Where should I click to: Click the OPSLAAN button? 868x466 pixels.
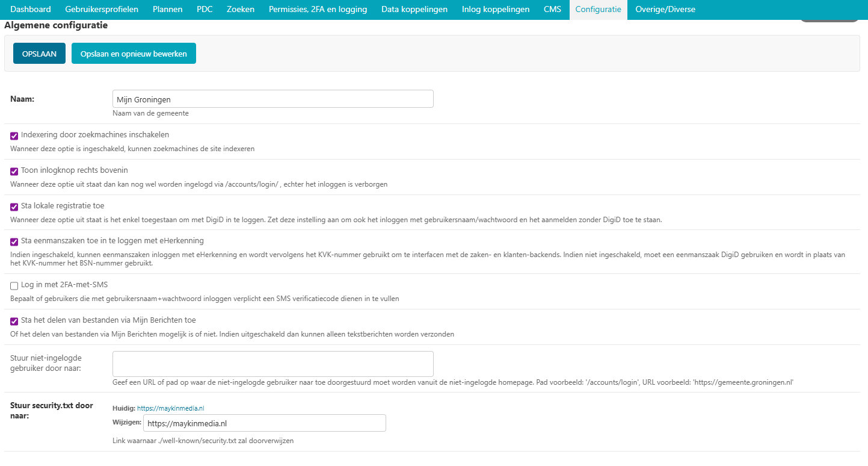click(39, 54)
